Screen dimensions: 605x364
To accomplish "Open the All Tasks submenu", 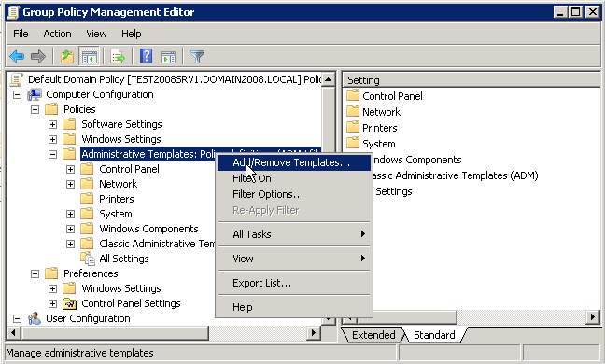I will pos(294,234).
